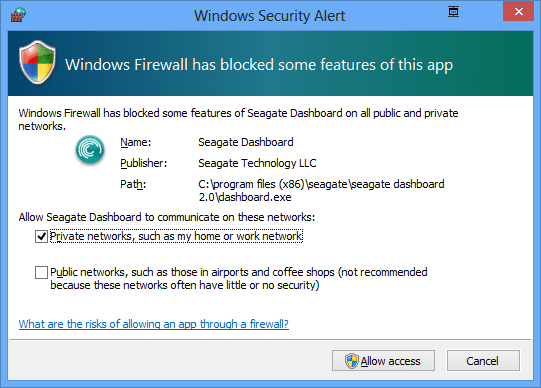Enable the Public networks checkbox
Viewport: 541px width, 388px height.
click(x=41, y=272)
